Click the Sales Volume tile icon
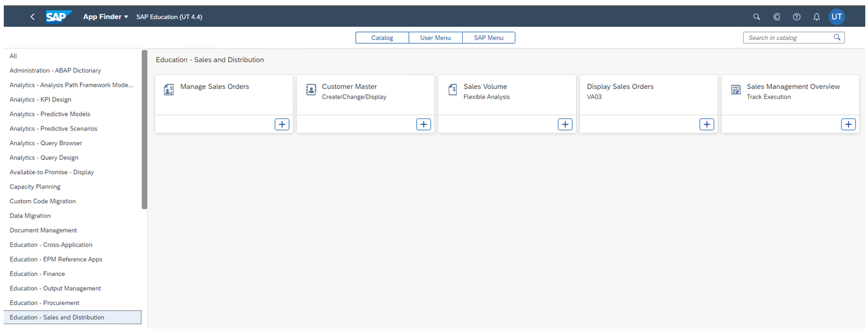The image size is (868, 334). tap(452, 89)
